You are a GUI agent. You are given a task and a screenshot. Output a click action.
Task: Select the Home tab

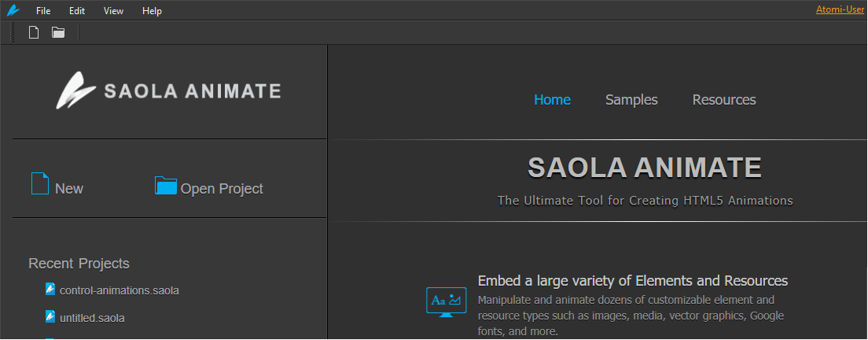click(x=552, y=100)
